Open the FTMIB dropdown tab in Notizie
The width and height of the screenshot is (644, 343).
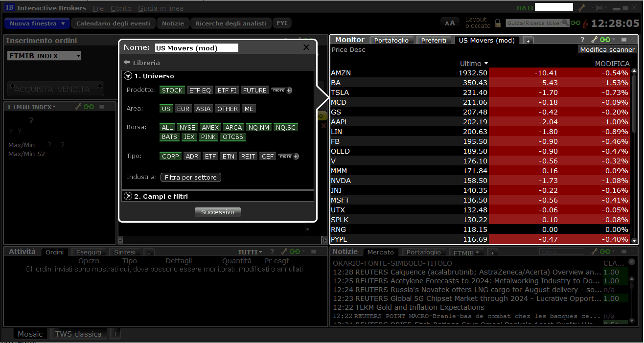click(x=466, y=252)
